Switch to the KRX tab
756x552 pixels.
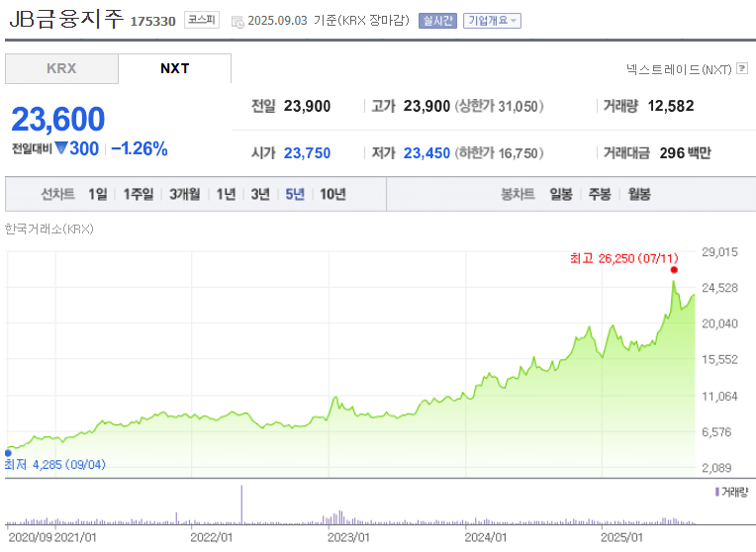click(61, 68)
